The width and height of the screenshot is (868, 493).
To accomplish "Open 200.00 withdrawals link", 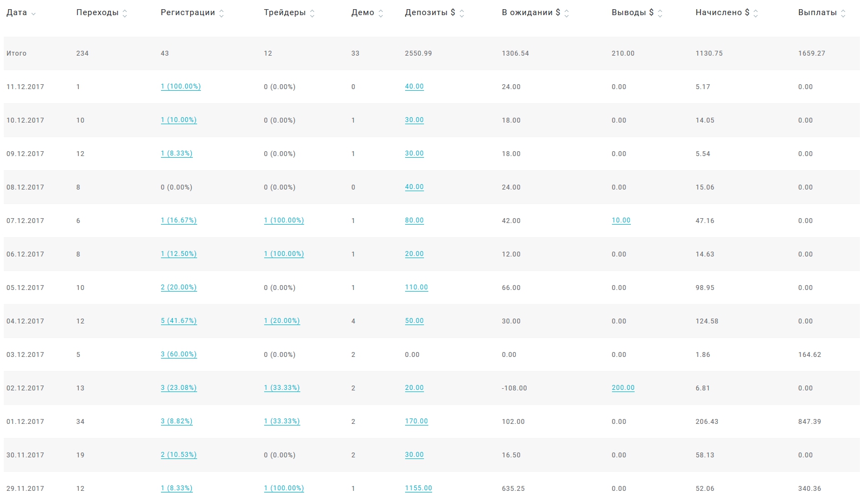I will (623, 388).
